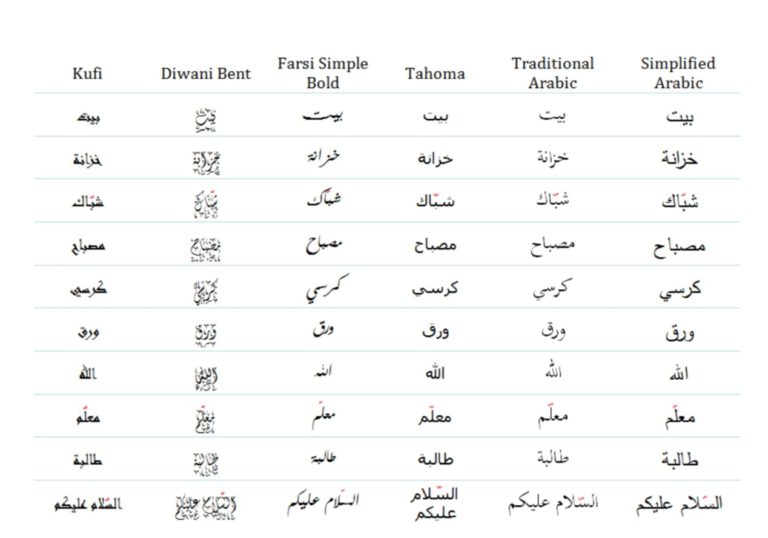
Task: Click the Tahoma word طالبة
Action: click(x=434, y=459)
